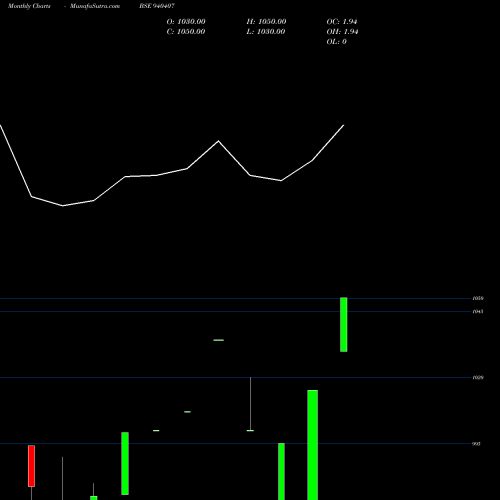Click the latest green candle reaching the top level

point(344,325)
